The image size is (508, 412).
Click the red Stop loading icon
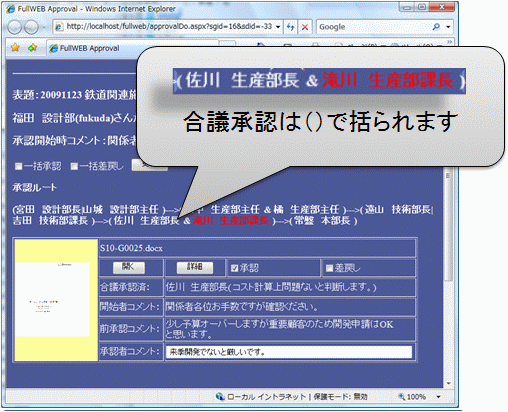305,27
